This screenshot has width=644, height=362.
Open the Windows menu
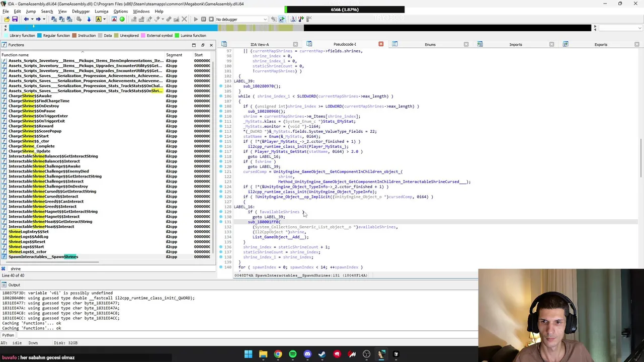pyautogui.click(x=141, y=11)
